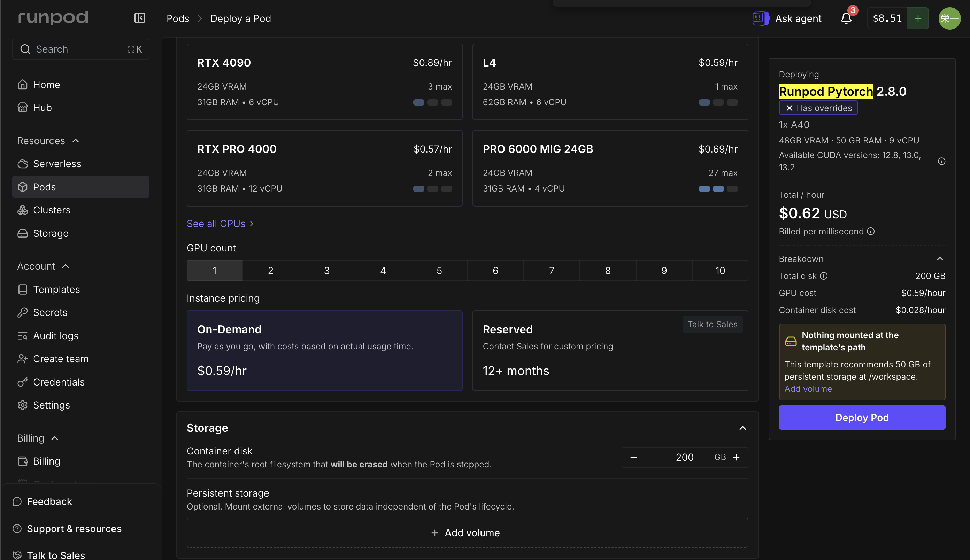Click See all GPUs link
Screen dimensions: 970x560
220,224
